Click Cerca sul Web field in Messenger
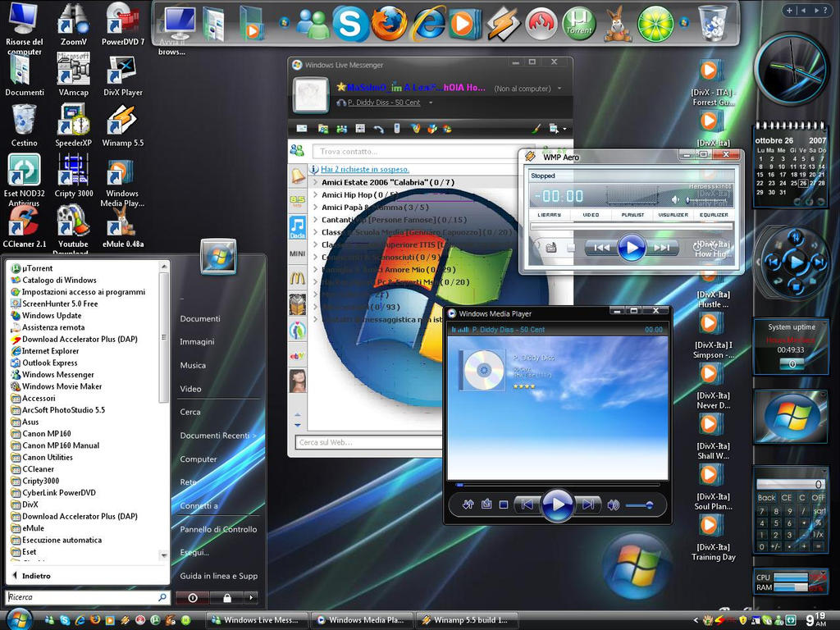The height and width of the screenshot is (630, 840). [x=370, y=442]
